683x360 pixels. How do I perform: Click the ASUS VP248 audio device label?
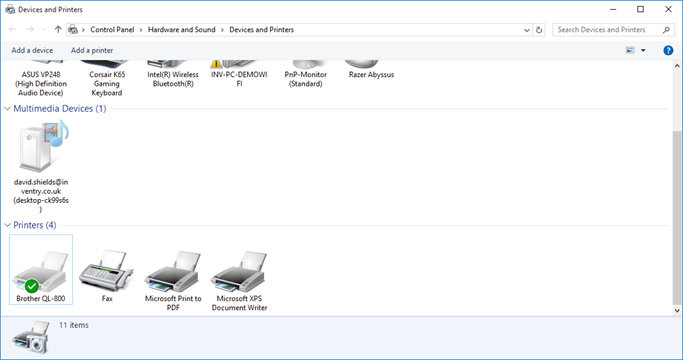pos(41,84)
